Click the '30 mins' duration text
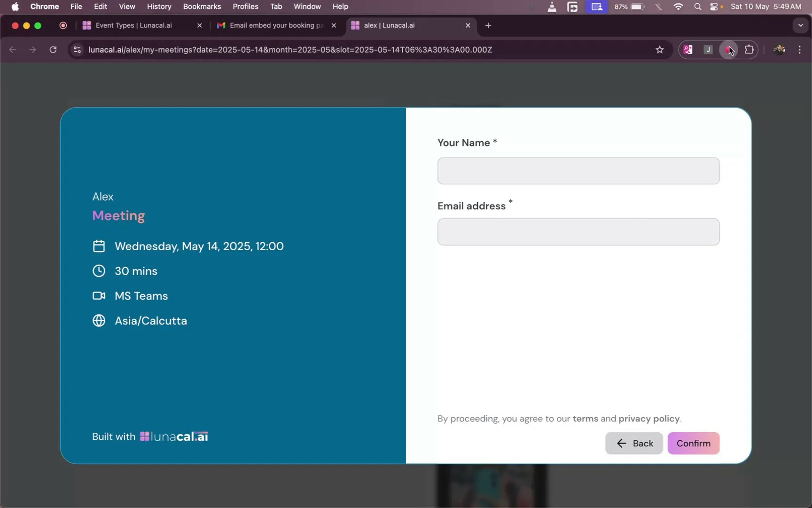This screenshot has height=508, width=812. (136, 271)
